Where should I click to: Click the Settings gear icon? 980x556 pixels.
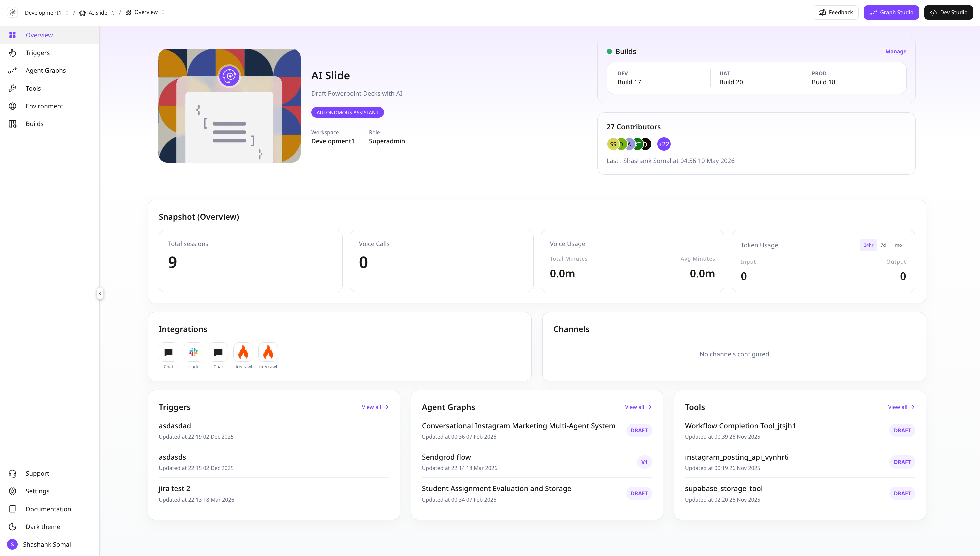tap(13, 491)
